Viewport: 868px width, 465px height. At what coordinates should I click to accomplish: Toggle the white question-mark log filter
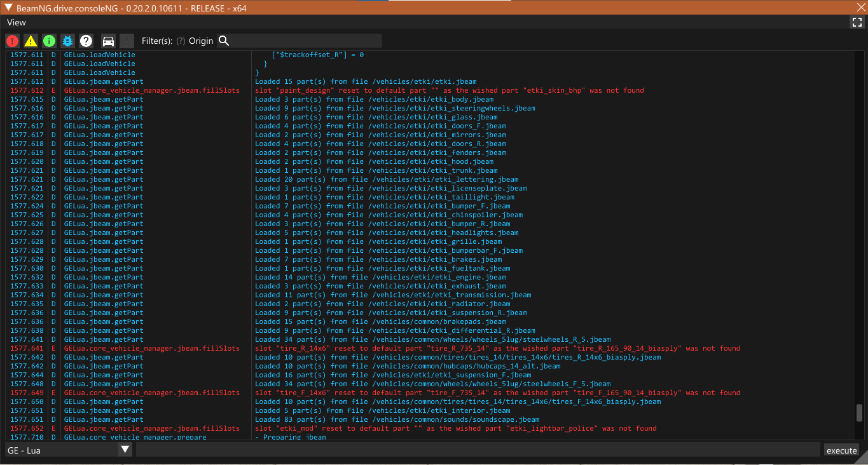(x=86, y=41)
